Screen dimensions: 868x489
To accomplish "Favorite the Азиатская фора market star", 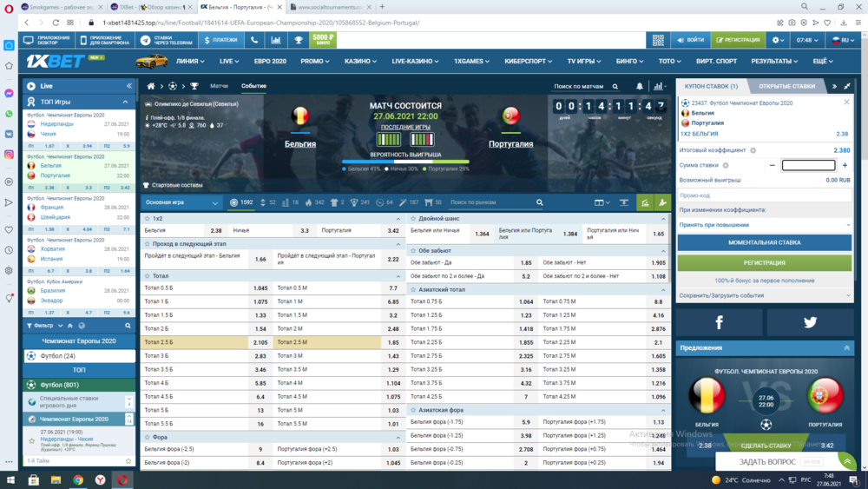I will [x=413, y=410].
